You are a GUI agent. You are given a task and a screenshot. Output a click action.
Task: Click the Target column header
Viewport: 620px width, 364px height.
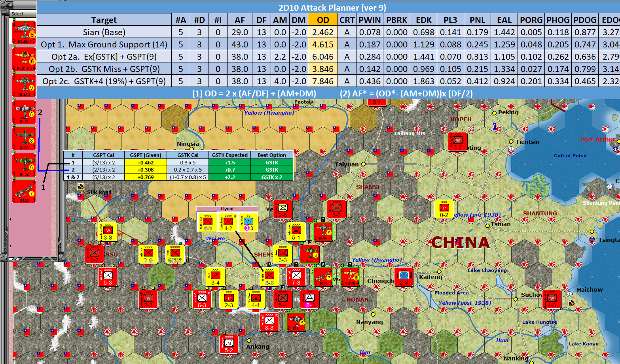(104, 20)
